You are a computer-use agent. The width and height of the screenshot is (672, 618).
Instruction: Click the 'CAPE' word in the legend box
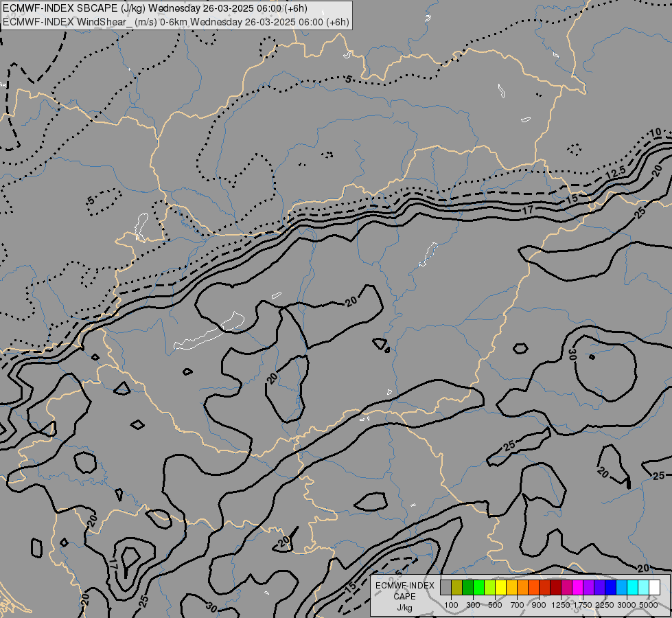pos(404,597)
